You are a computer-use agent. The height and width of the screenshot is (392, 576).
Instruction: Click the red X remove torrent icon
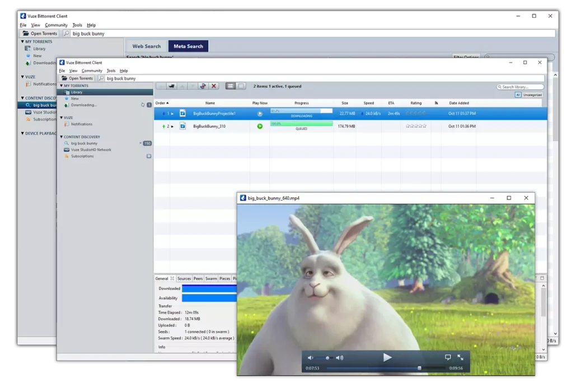214,86
